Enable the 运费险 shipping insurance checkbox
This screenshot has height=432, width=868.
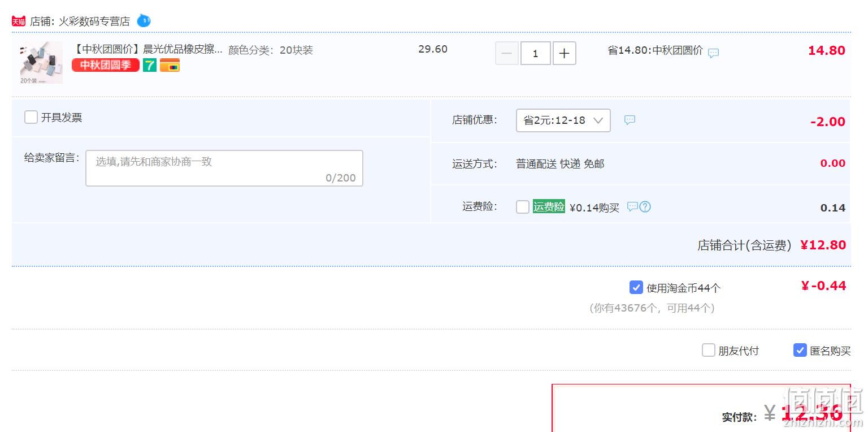pyautogui.click(x=523, y=207)
